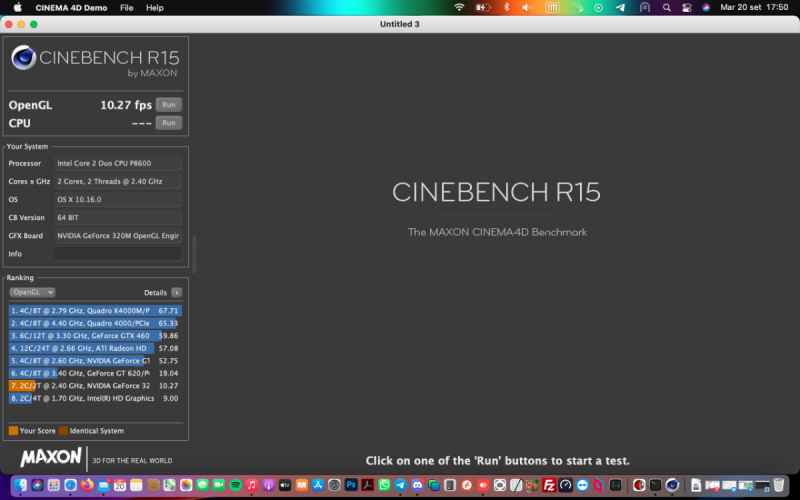Open the CINEMA 4D Demo app menu
Image resolution: width=800 pixels, height=500 pixels.
(71, 8)
